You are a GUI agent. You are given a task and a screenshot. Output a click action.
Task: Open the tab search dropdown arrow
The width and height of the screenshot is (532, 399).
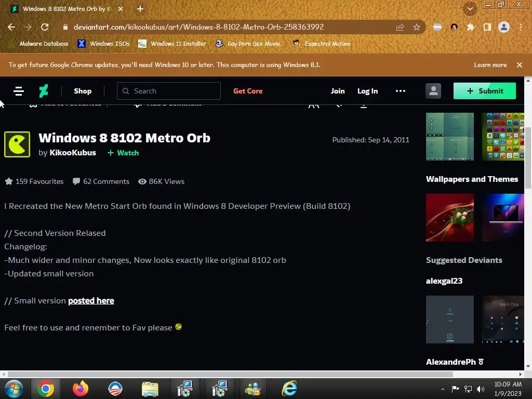[x=470, y=9]
